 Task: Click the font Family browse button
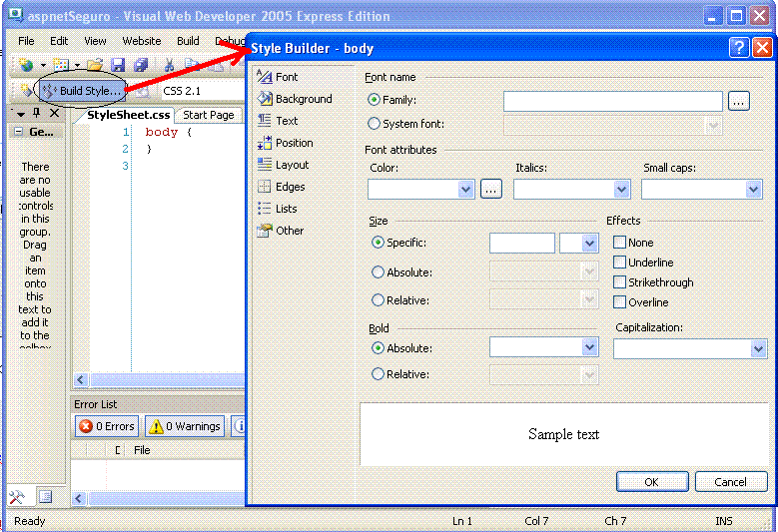point(739,101)
